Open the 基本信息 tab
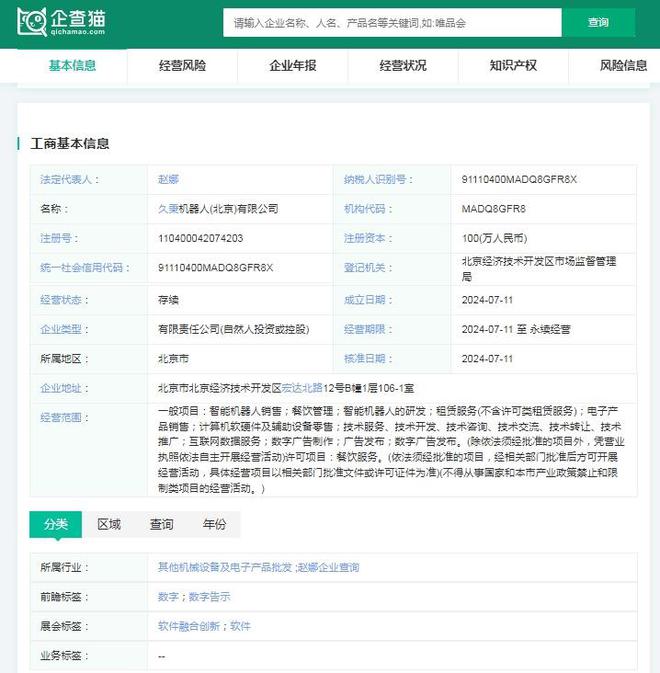Viewport: 660px width, 673px height. pos(72,66)
